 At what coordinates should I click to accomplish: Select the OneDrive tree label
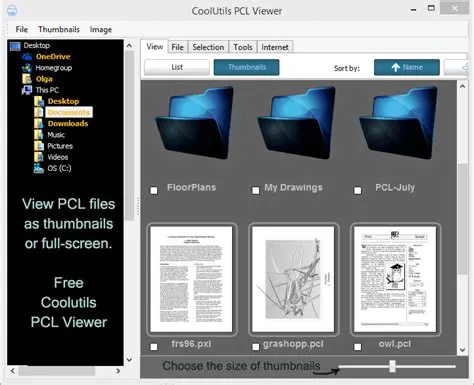click(53, 57)
